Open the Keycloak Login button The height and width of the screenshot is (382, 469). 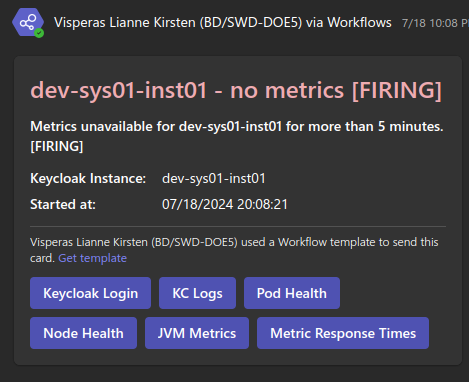point(90,293)
